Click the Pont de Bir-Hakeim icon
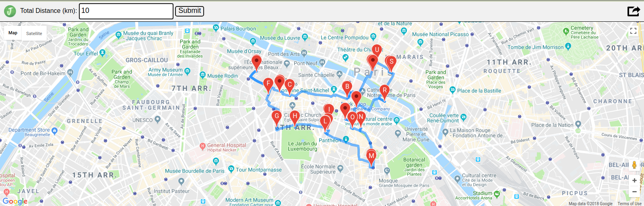This screenshot has height=206, width=644. tap(70, 73)
